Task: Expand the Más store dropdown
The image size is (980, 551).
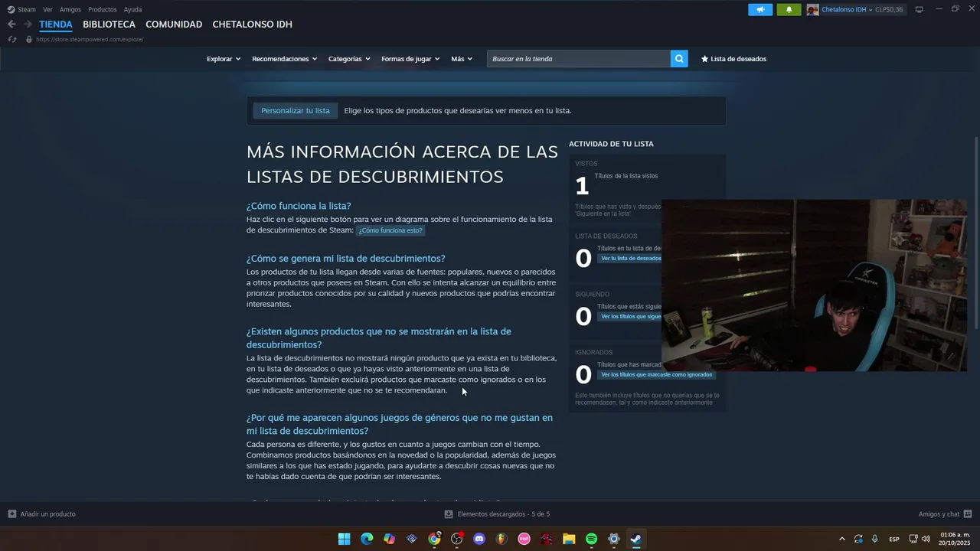Action: 462,59
